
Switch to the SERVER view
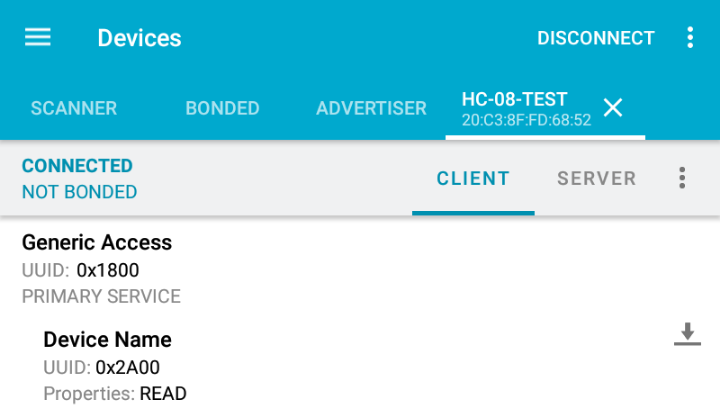596,179
